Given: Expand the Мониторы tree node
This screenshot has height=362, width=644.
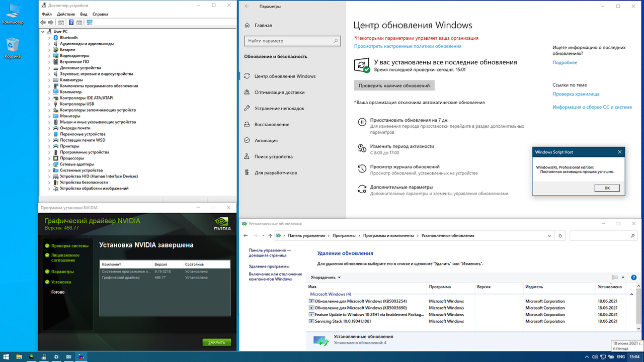Looking at the screenshot, I should pos(49,116).
